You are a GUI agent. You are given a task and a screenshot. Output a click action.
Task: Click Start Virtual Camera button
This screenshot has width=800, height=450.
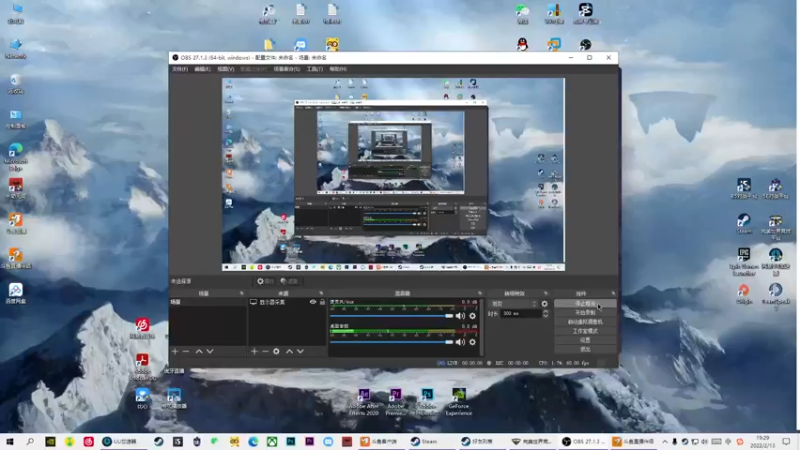point(585,322)
